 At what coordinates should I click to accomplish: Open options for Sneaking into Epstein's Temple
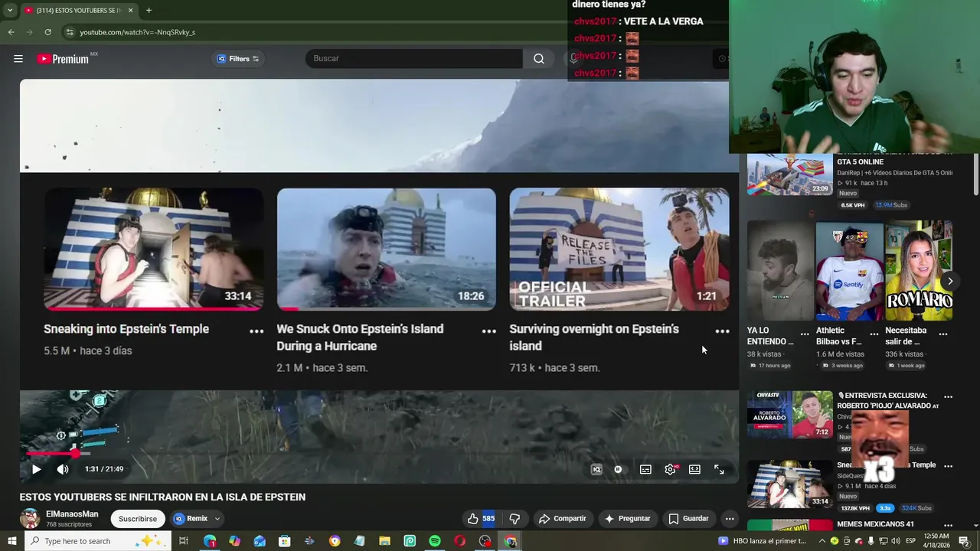point(256,331)
